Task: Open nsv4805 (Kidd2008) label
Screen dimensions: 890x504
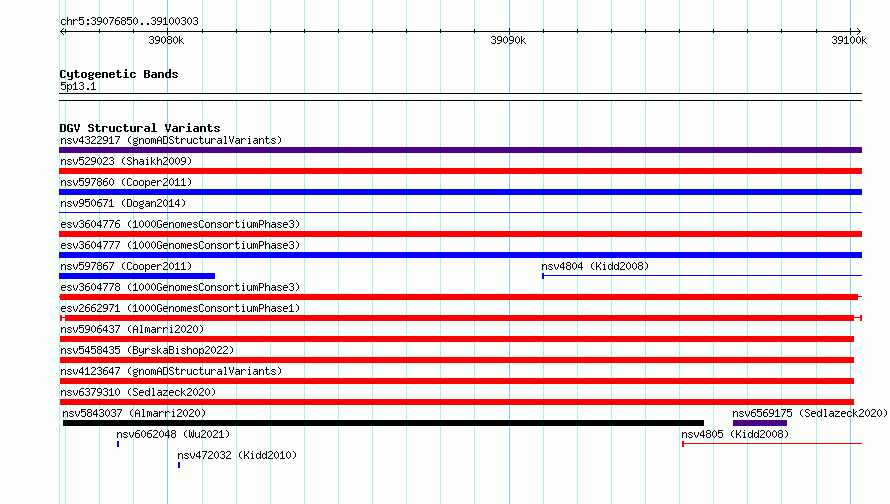Action: point(735,434)
